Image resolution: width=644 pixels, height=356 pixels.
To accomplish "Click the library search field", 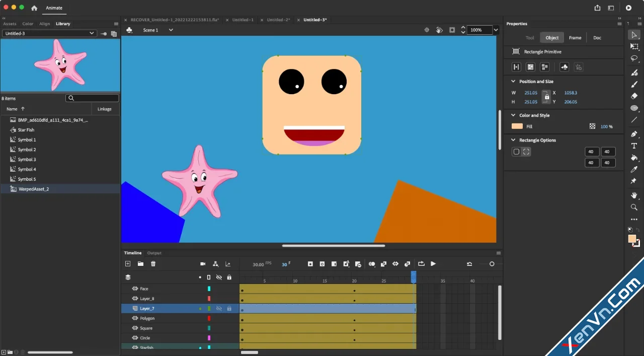I will 93,98.
